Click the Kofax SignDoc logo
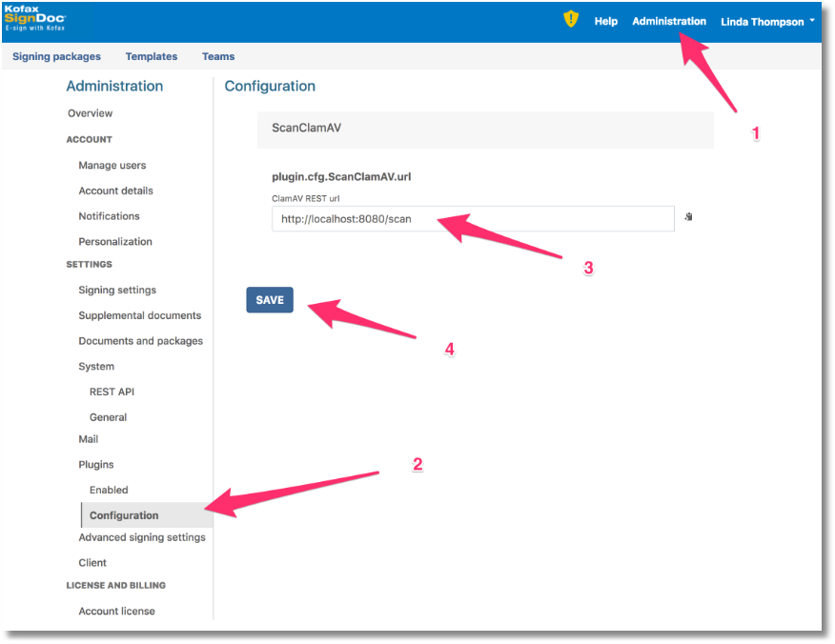835x644 pixels. [x=36, y=19]
